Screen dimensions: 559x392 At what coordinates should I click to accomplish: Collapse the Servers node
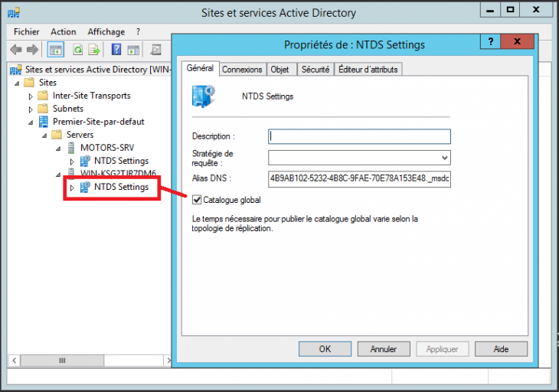point(44,136)
